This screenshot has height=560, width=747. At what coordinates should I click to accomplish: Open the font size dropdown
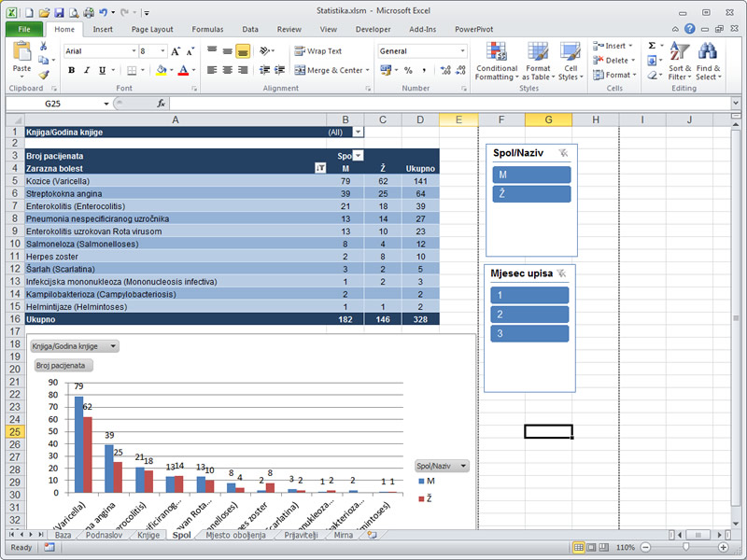pos(162,51)
